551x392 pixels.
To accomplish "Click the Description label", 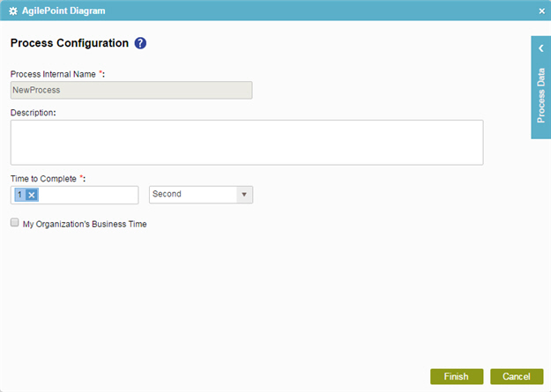I will [x=33, y=113].
